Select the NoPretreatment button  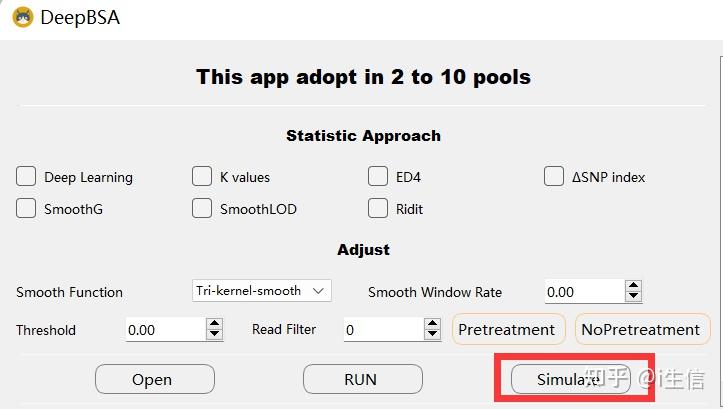click(x=641, y=330)
